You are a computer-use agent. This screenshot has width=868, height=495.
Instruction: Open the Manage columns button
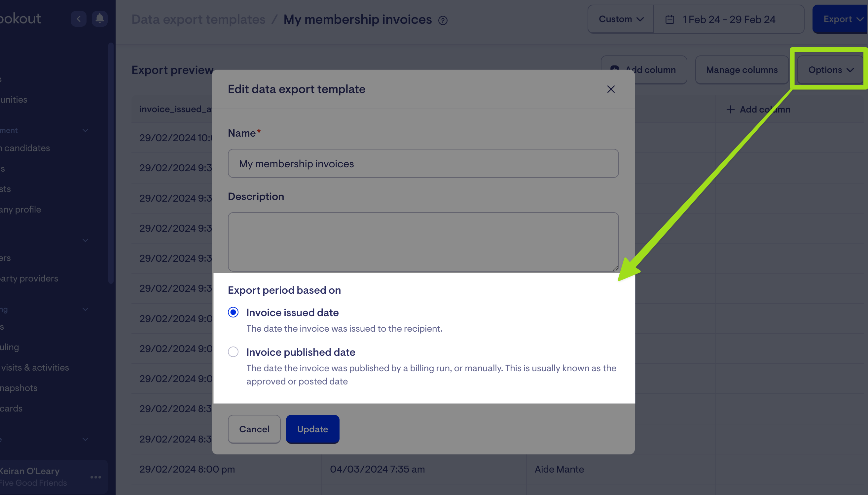click(x=741, y=70)
